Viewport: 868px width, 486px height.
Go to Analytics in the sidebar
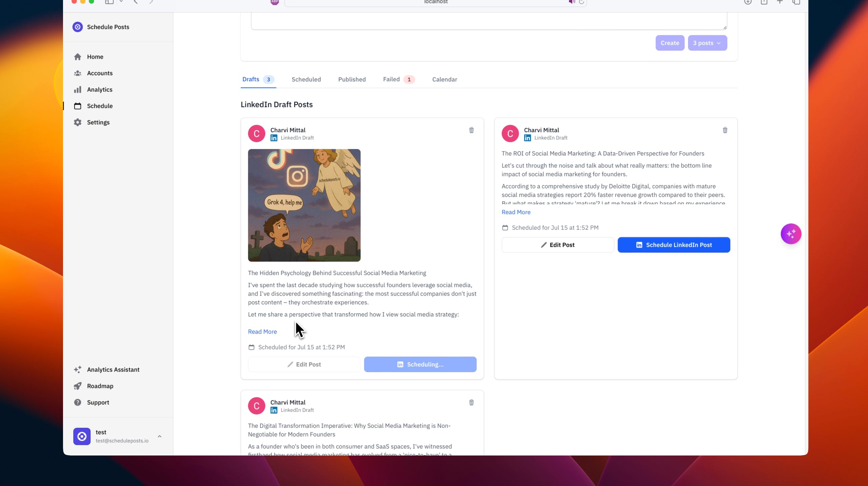click(x=100, y=89)
